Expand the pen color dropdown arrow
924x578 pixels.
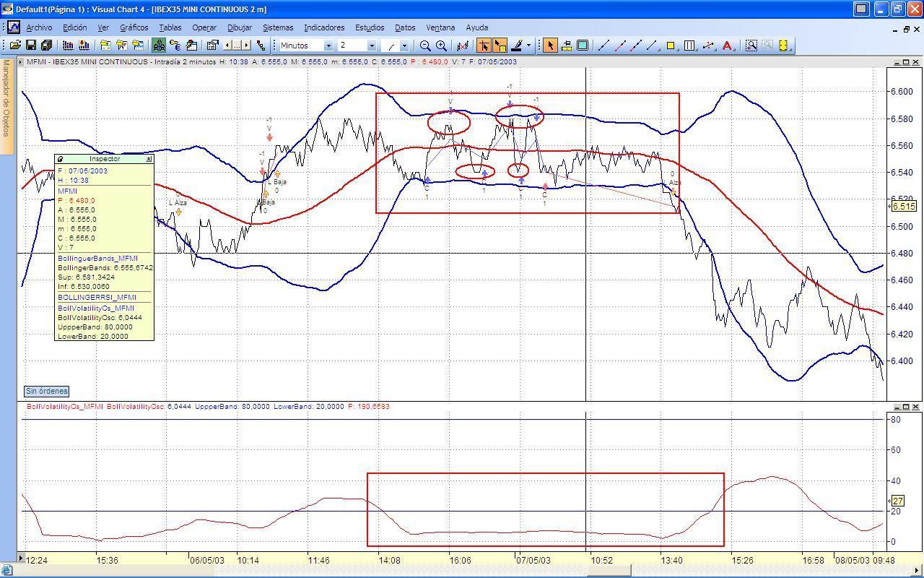point(528,46)
